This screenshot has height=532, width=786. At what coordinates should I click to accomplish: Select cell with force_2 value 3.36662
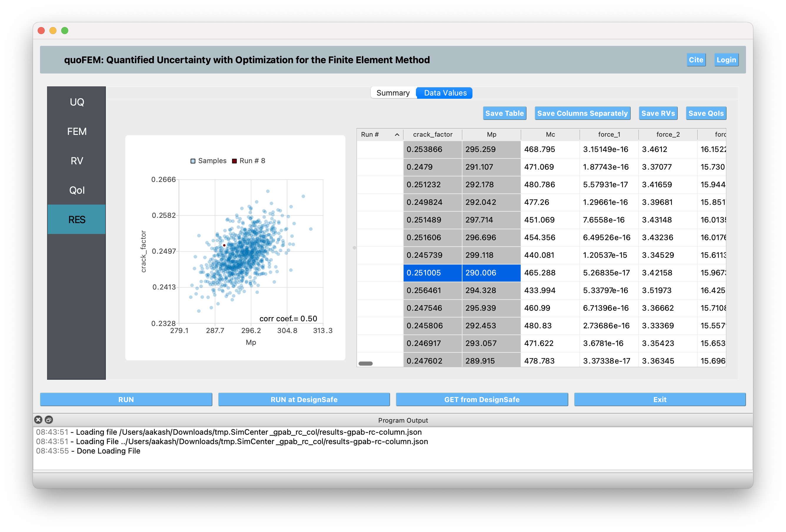coord(668,308)
